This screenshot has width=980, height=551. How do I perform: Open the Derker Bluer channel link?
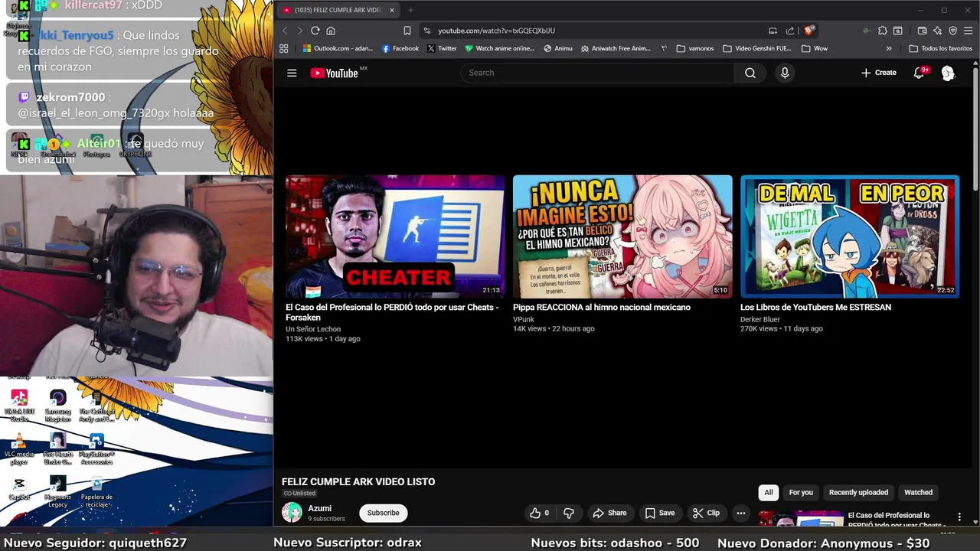[760, 319]
